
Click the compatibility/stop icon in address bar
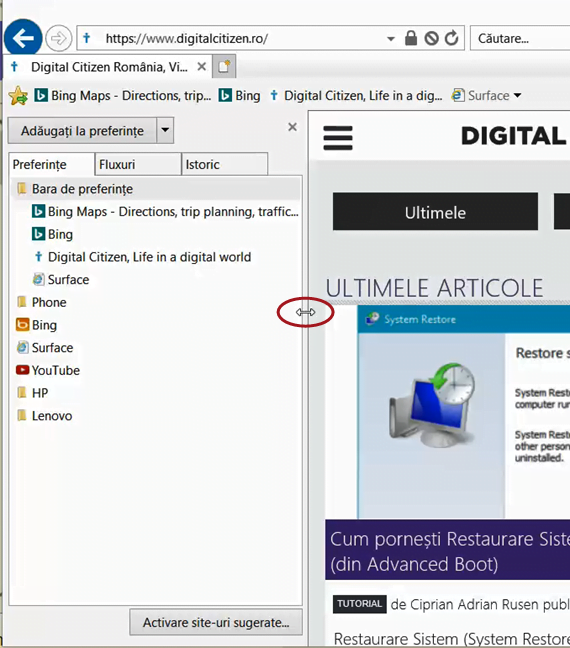pos(431,38)
